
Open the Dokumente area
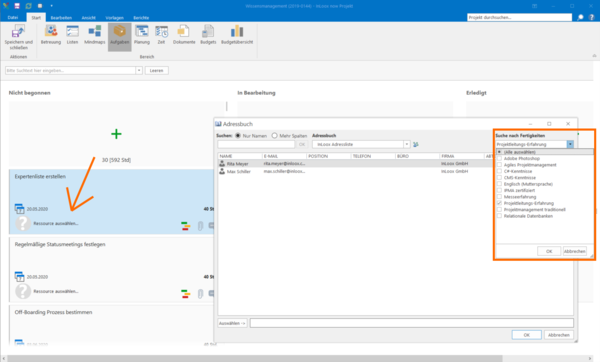[184, 35]
